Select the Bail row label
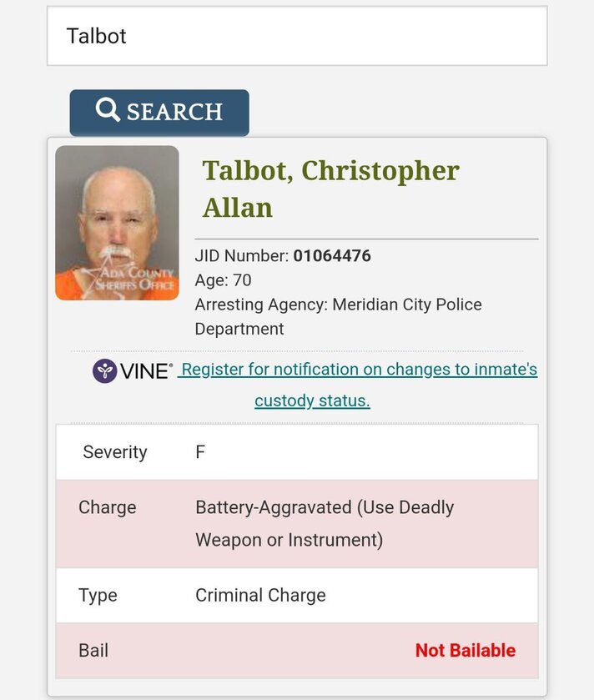 (93, 651)
